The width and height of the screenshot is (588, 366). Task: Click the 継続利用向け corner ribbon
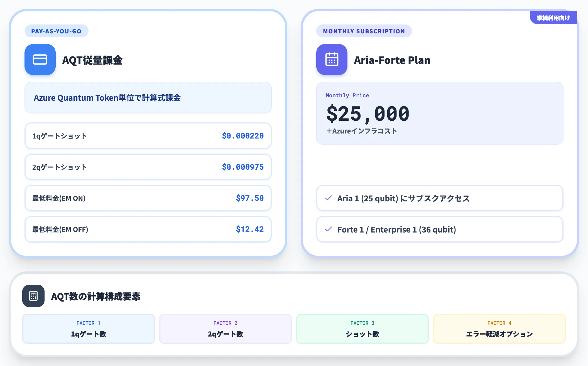tap(553, 18)
